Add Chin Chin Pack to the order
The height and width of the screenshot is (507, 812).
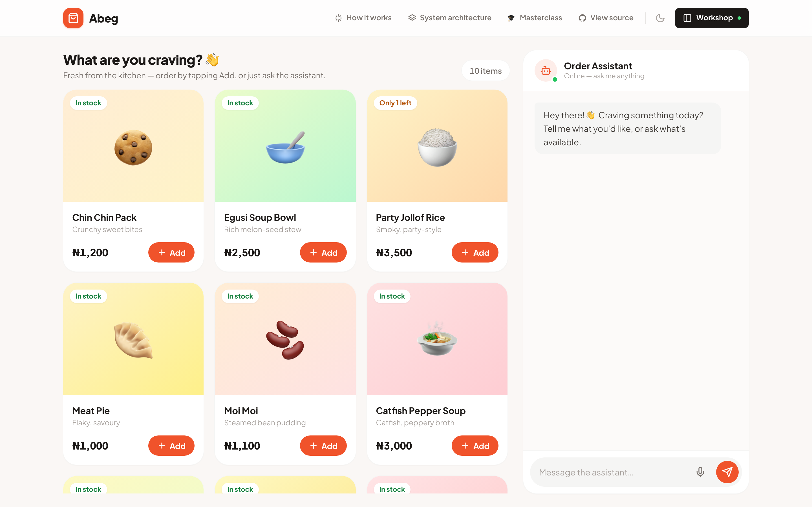coord(171,252)
